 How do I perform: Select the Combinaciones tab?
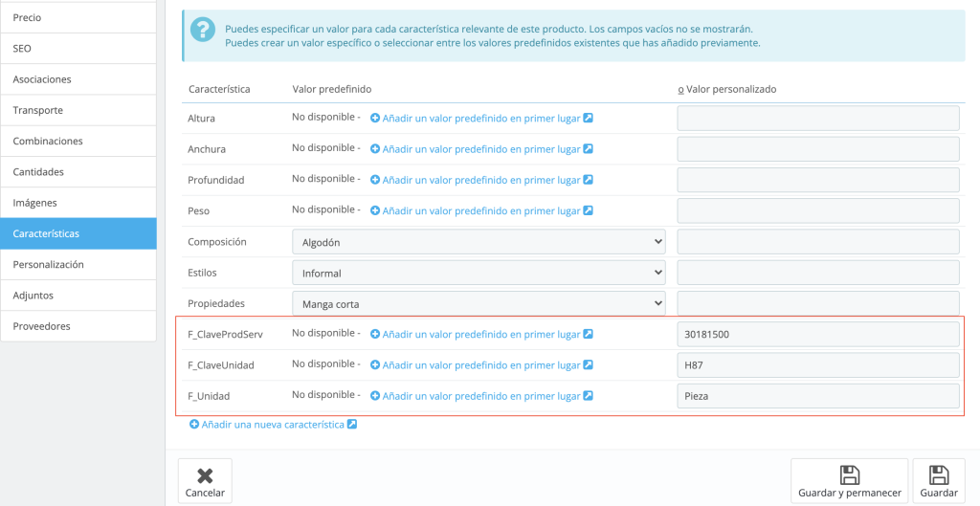point(78,142)
